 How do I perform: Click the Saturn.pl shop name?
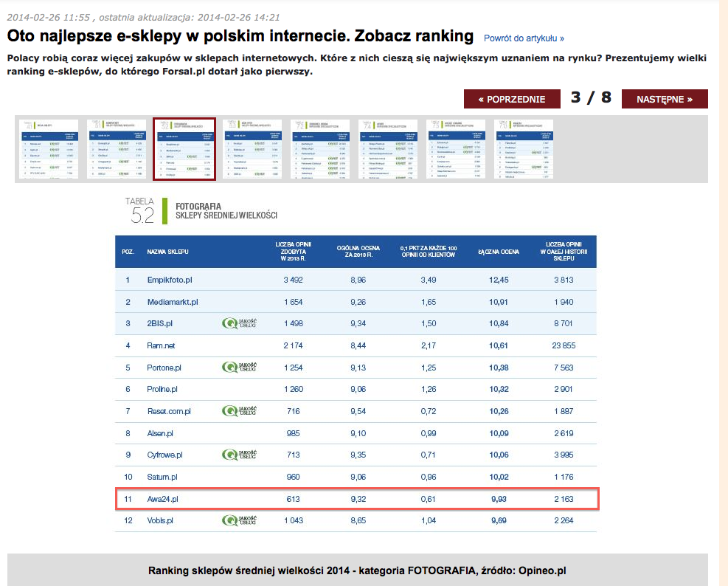(x=162, y=477)
